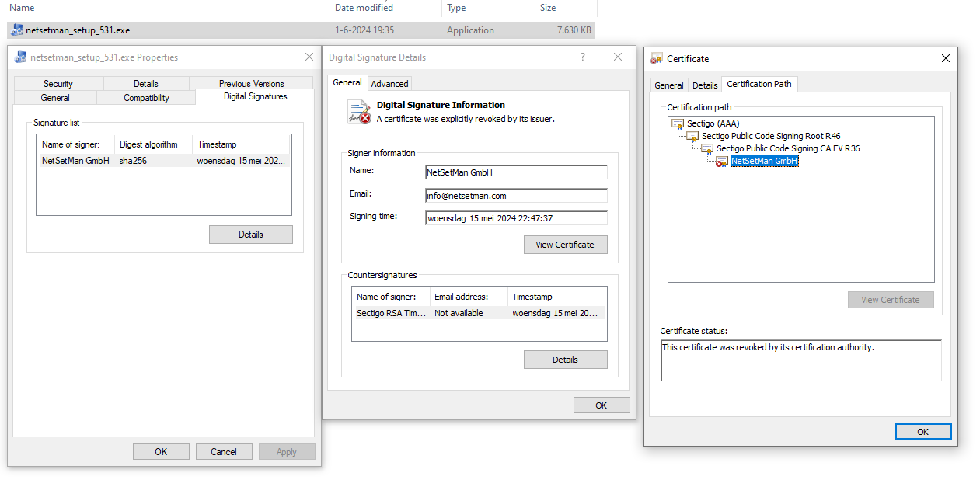
Task: Select Sectigo Public Code Signing CA EV R36
Action: [788, 148]
